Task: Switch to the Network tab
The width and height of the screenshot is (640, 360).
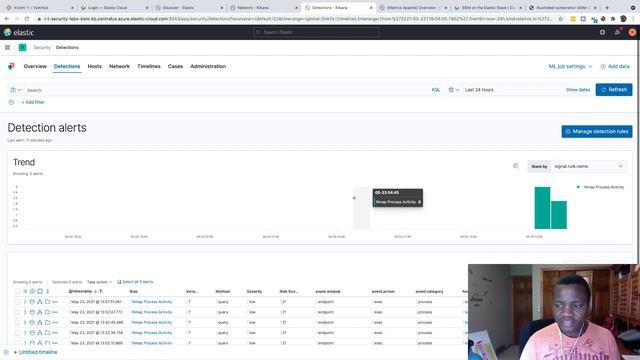Action: [x=119, y=66]
